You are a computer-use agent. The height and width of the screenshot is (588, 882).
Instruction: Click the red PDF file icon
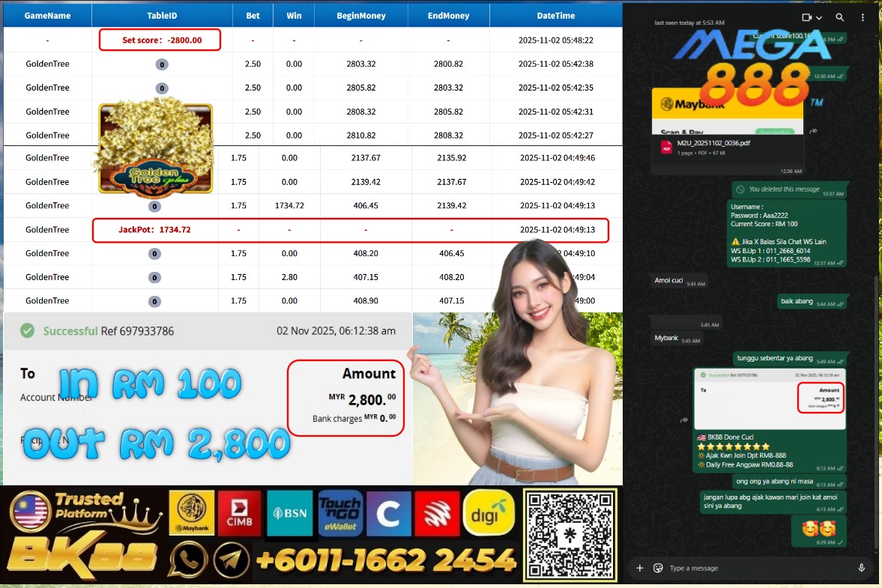click(x=666, y=148)
